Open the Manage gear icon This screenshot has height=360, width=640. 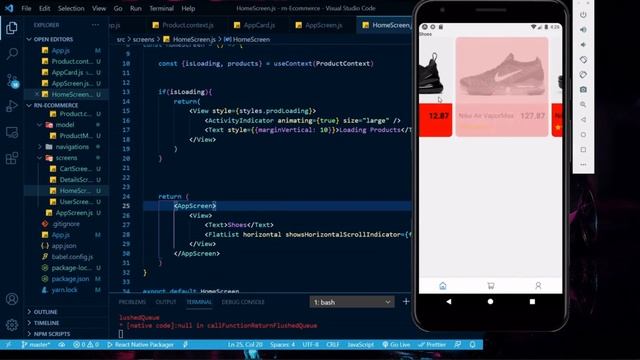coord(12,325)
